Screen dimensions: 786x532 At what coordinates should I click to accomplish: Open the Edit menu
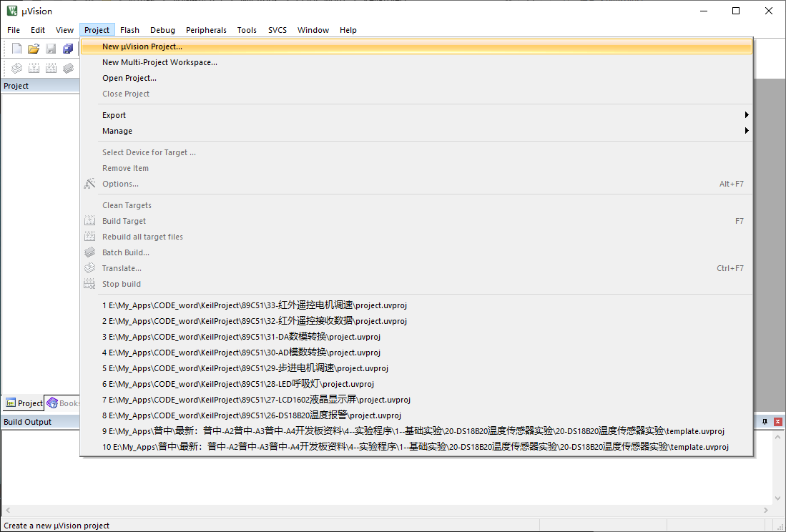[x=38, y=30]
